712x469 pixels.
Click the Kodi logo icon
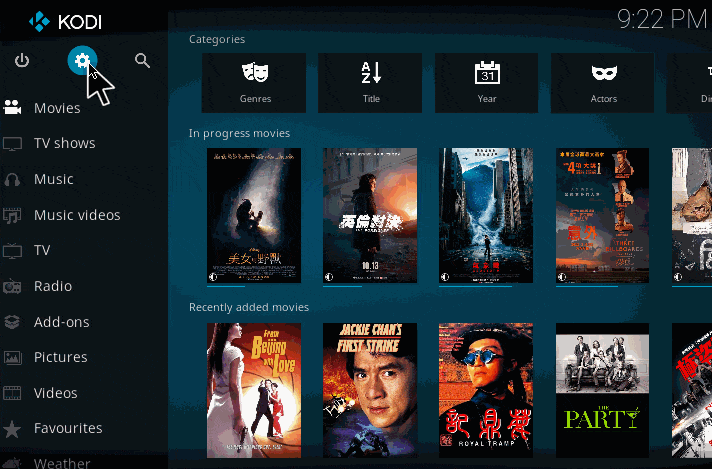tap(40, 22)
